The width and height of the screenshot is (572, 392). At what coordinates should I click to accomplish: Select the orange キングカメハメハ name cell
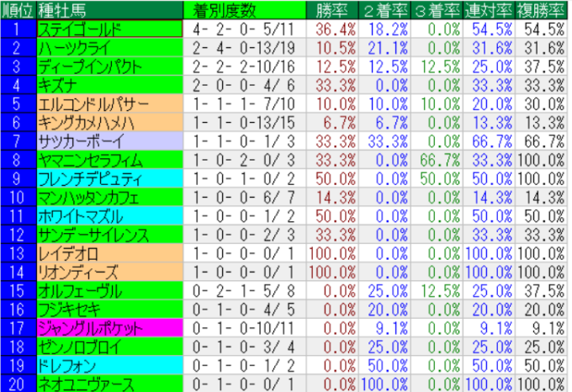pos(109,122)
